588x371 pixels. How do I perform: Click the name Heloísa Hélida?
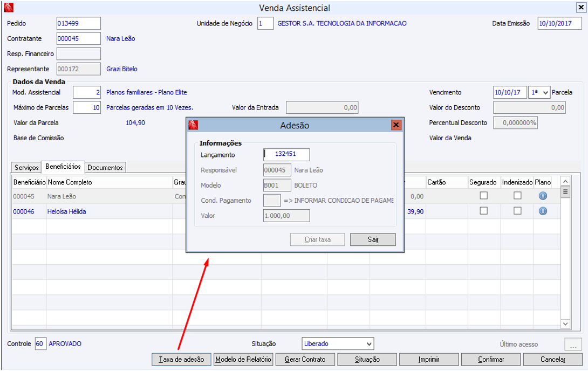point(67,211)
